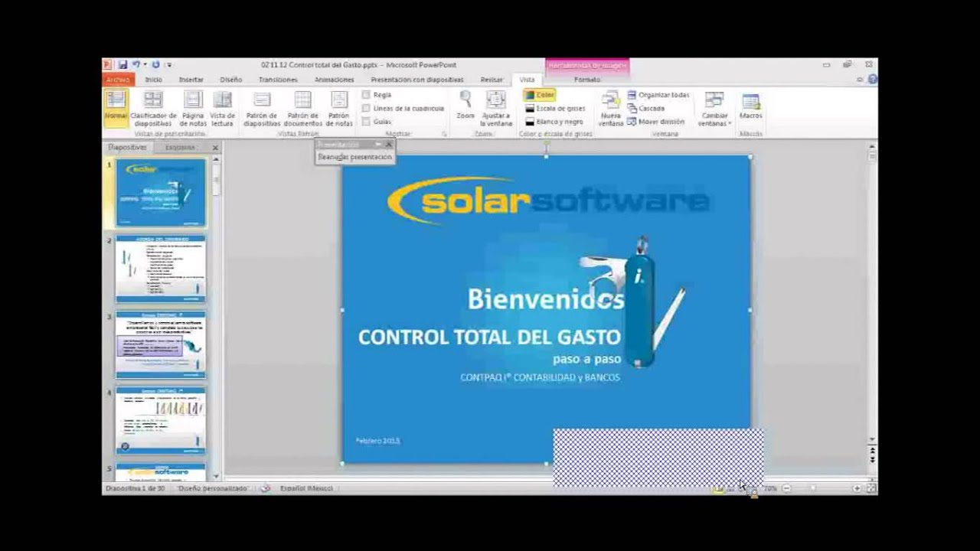Viewport: 980px width, 551px height.
Task: Open Patrón de diapositivas
Action: pyautogui.click(x=262, y=109)
